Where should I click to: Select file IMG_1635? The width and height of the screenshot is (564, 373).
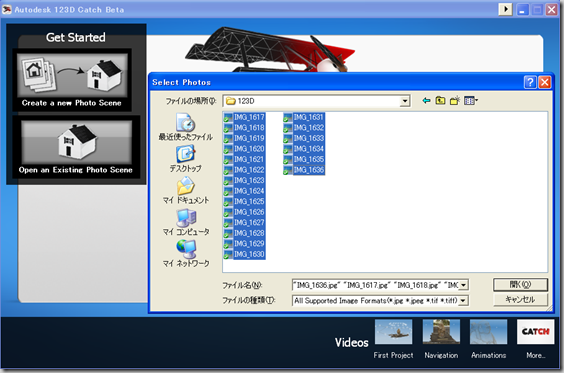304,159
